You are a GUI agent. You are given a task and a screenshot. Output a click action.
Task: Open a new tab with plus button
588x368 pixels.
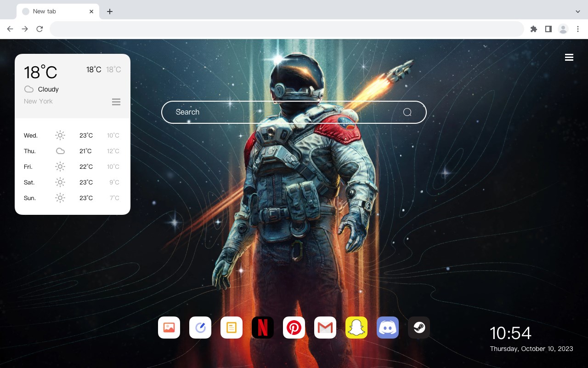click(x=109, y=11)
